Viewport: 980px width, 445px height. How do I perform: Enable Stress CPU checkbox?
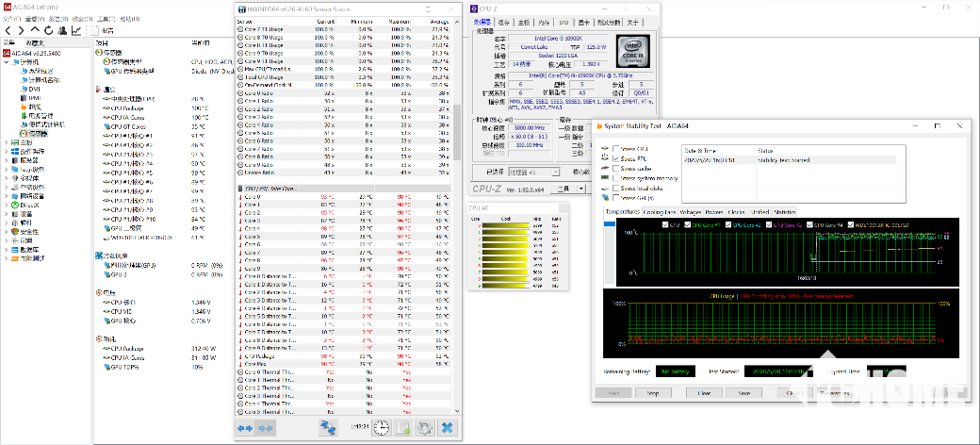coord(616,149)
